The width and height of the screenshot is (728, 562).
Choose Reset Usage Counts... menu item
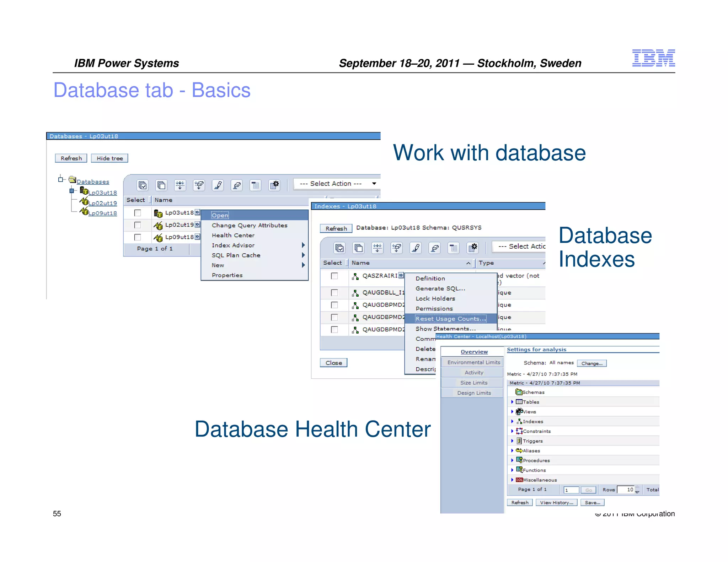tap(451, 319)
